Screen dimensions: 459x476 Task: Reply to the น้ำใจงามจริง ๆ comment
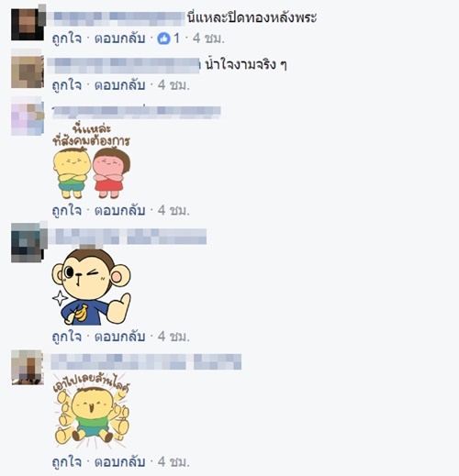click(x=119, y=85)
